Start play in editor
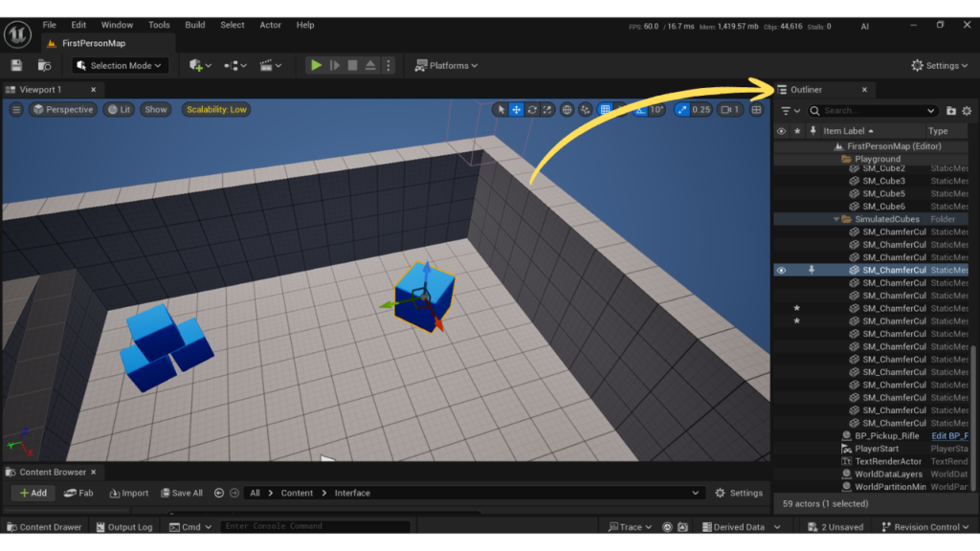The image size is (980, 551). [316, 66]
